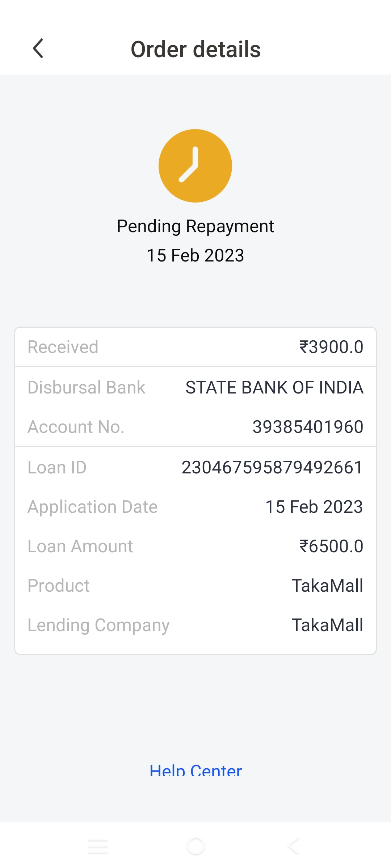Tap the orange pending clock icon
This screenshot has width=391, height=868.
195,166
